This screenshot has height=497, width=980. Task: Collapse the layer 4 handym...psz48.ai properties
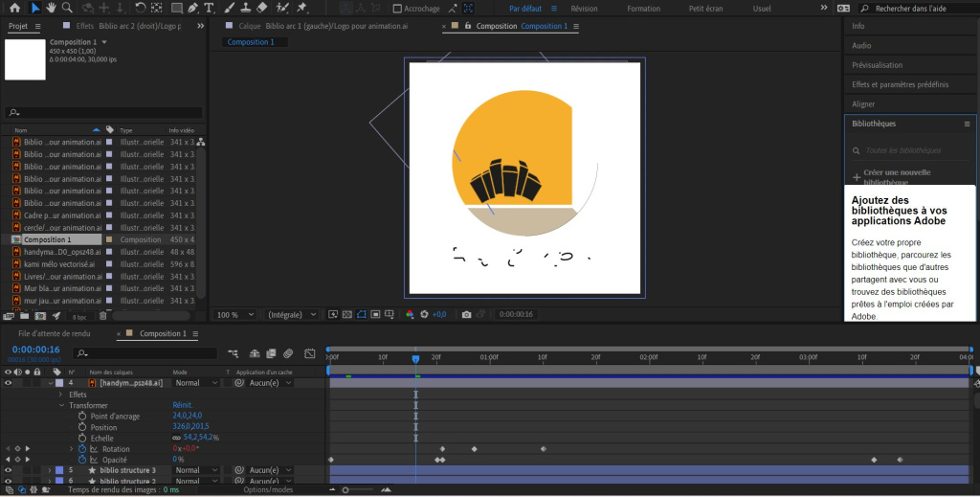(x=51, y=383)
